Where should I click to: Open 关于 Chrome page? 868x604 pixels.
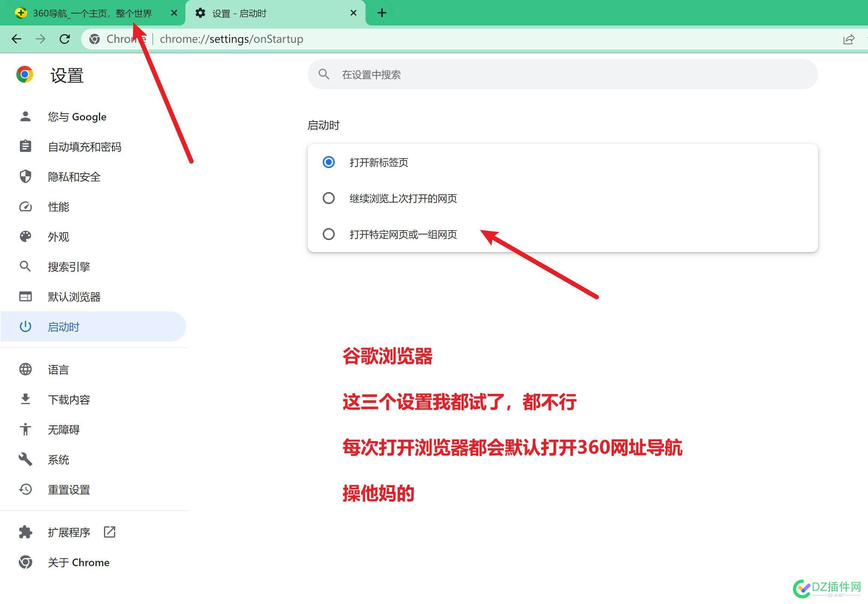pos(93,562)
